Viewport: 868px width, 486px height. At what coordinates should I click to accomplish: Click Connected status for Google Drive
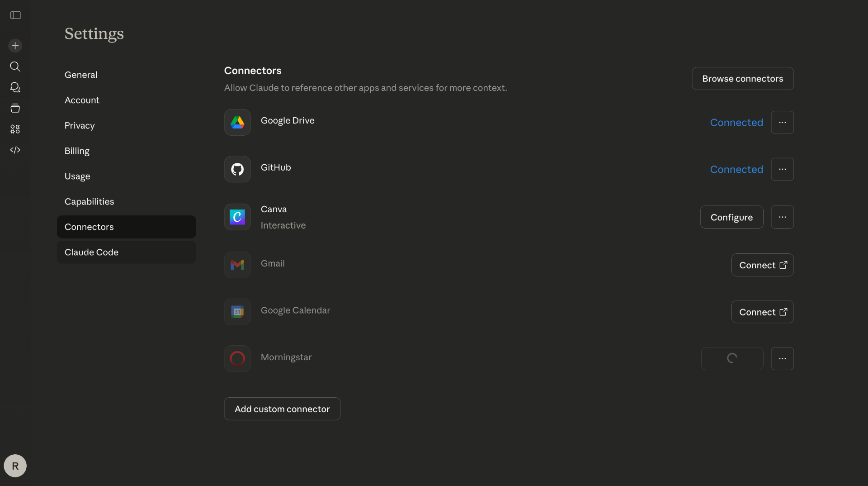(736, 122)
